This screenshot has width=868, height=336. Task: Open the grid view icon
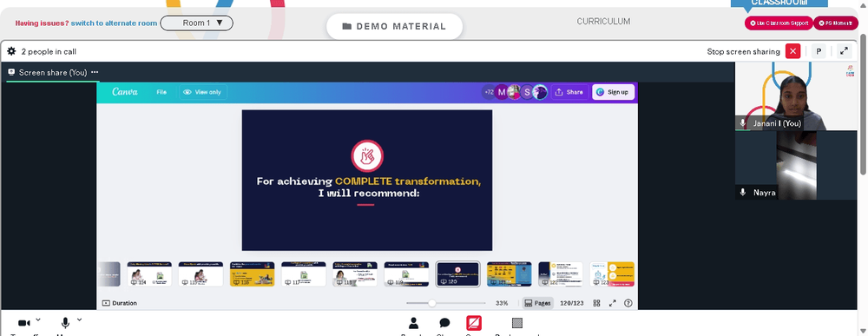(x=597, y=303)
